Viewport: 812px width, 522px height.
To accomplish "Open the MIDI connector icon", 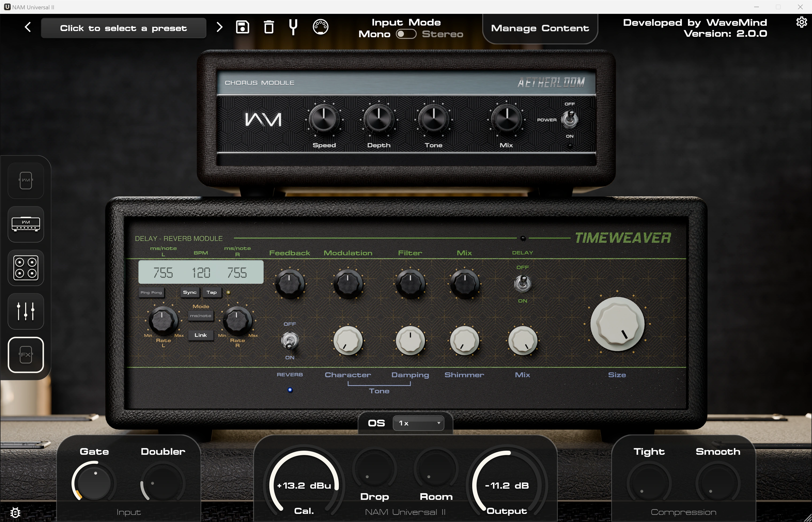I will click(320, 27).
